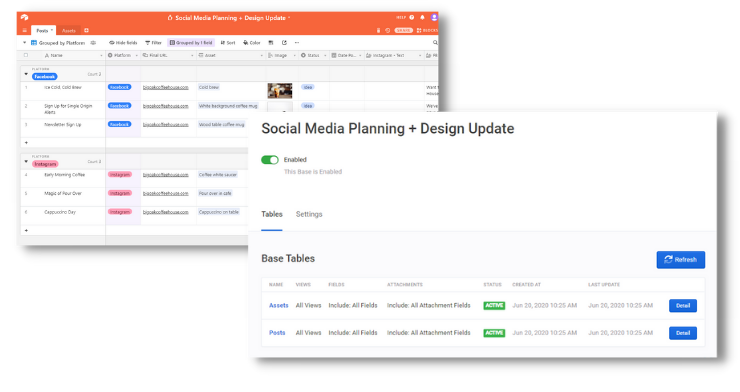Open the Blocks panel
Screen dimensions: 740x392
coord(427,30)
